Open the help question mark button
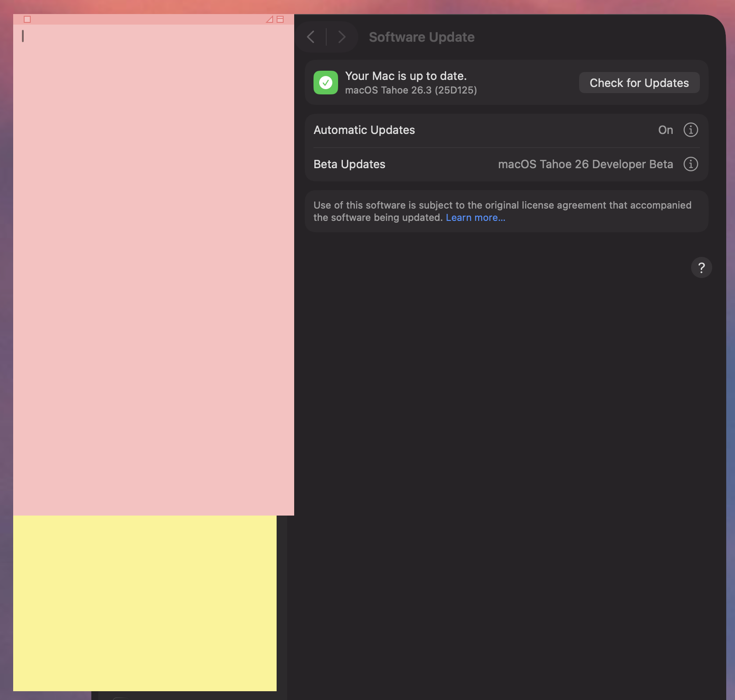 click(702, 267)
